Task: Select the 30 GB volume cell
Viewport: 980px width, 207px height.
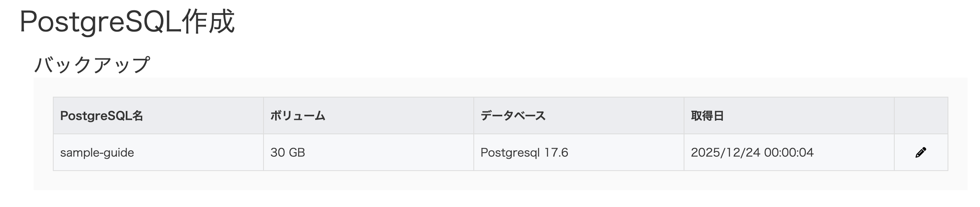Action: pos(288,153)
